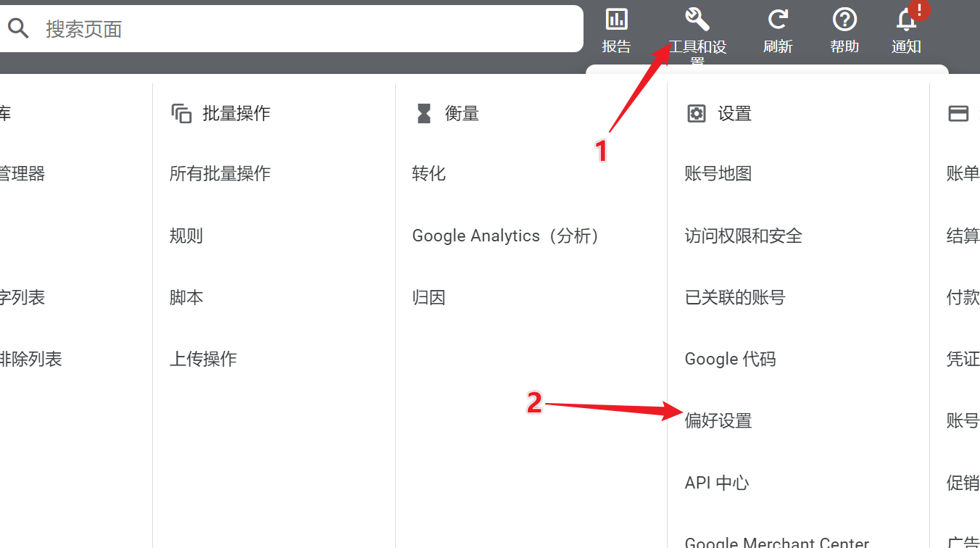Click the Refresh icon
Screen dimensions: 980x548
tap(778, 20)
